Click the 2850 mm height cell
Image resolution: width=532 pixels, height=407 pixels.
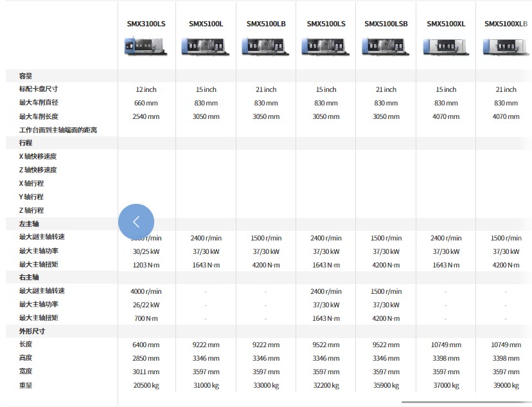146,359
